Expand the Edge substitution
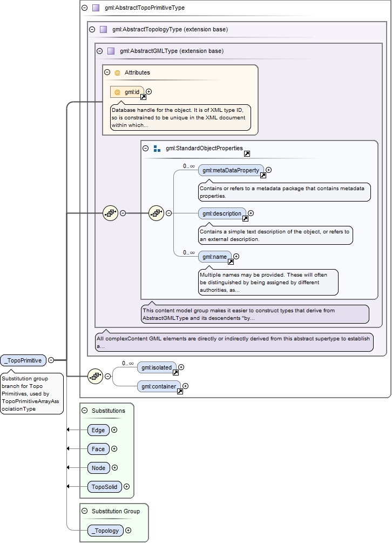This screenshot has height=543, width=392. (x=114, y=430)
